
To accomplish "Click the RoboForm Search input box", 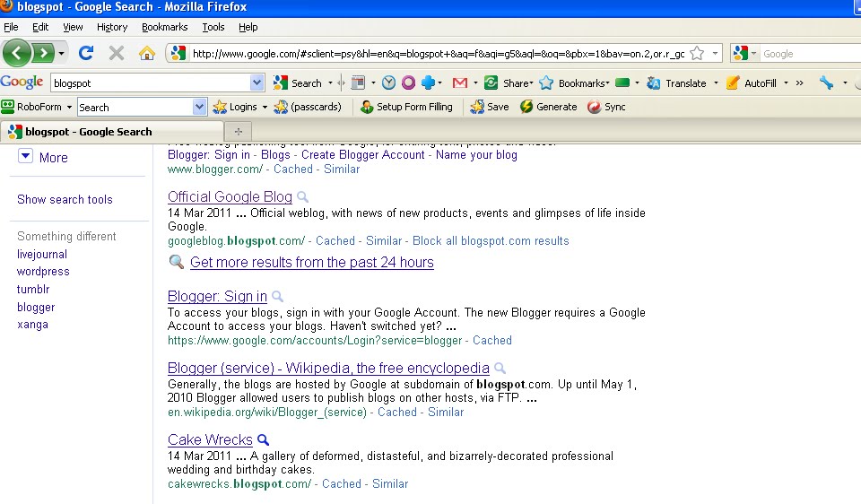I will [x=135, y=107].
